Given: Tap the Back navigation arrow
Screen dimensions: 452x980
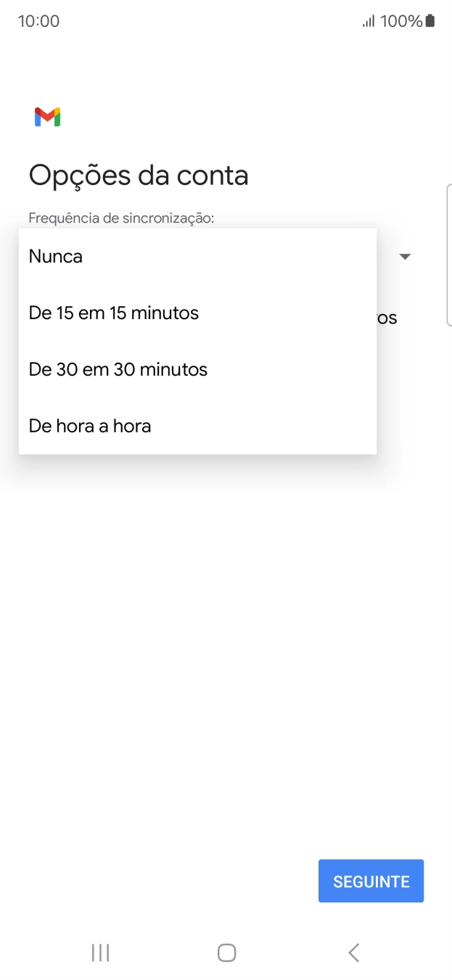Looking at the screenshot, I should (x=353, y=952).
